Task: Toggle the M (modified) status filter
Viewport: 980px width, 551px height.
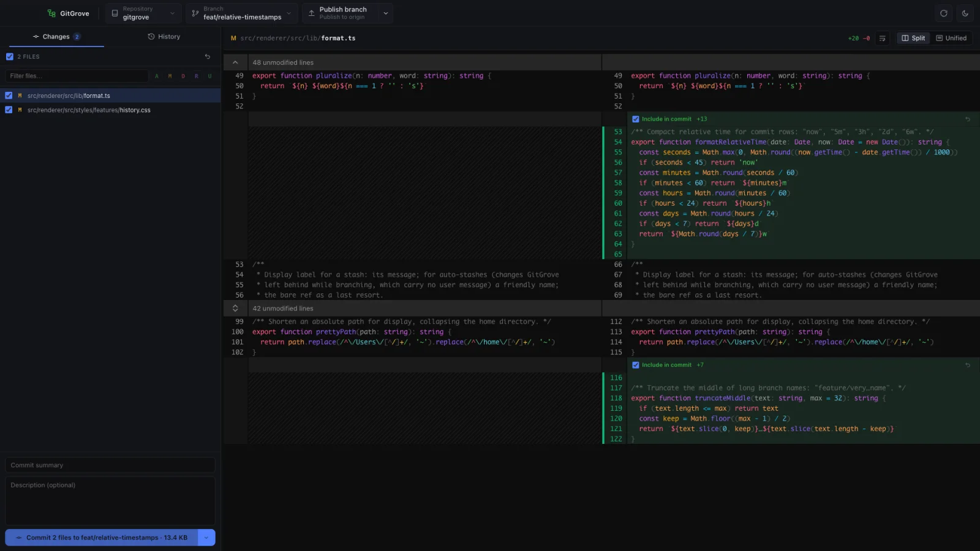Action: (x=170, y=76)
